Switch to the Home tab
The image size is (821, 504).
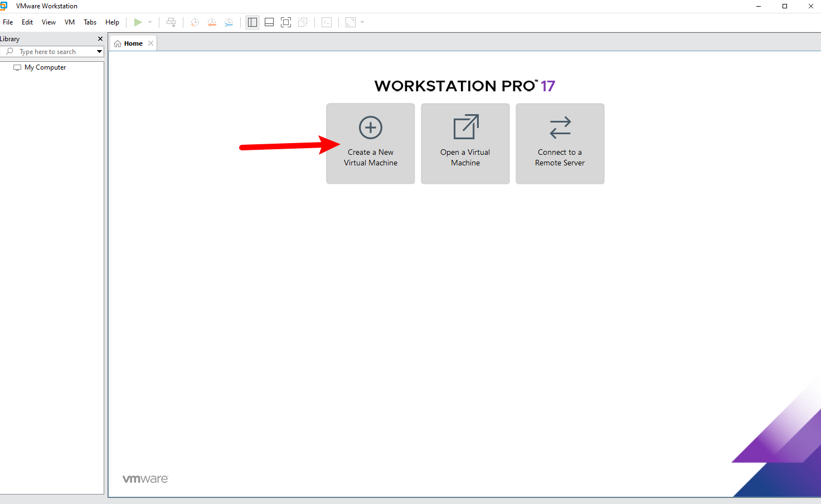133,43
